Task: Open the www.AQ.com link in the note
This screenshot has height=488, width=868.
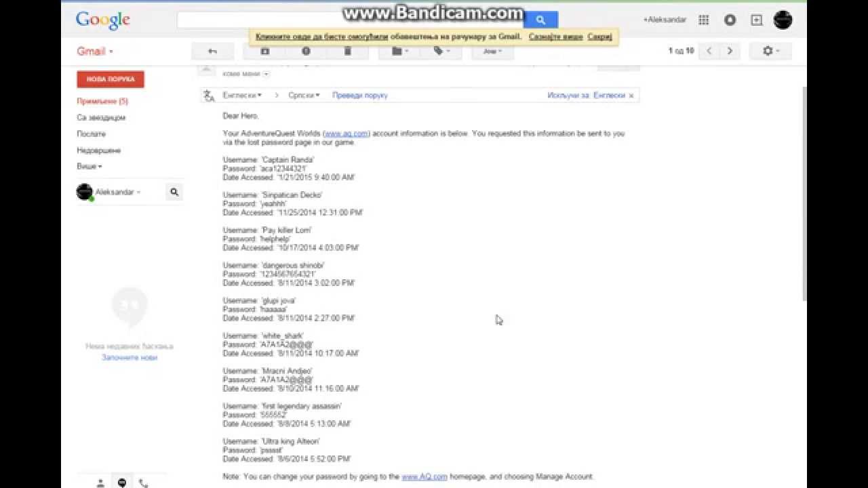Action: pyautogui.click(x=425, y=476)
